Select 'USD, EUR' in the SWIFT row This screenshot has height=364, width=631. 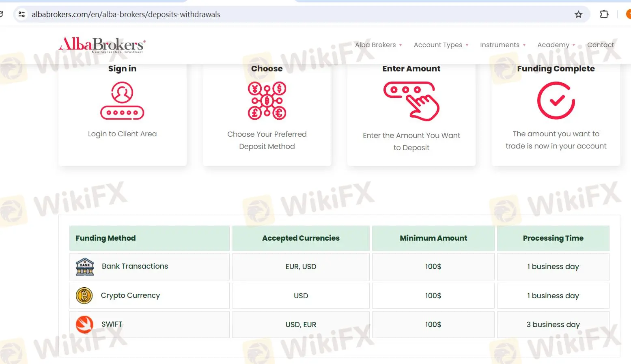(301, 325)
